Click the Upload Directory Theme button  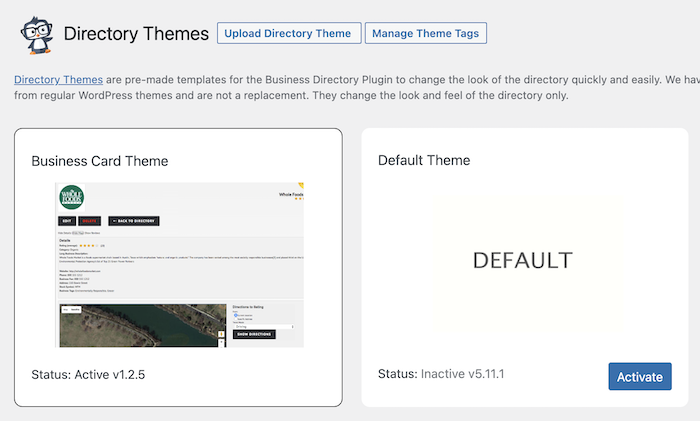[x=289, y=33]
